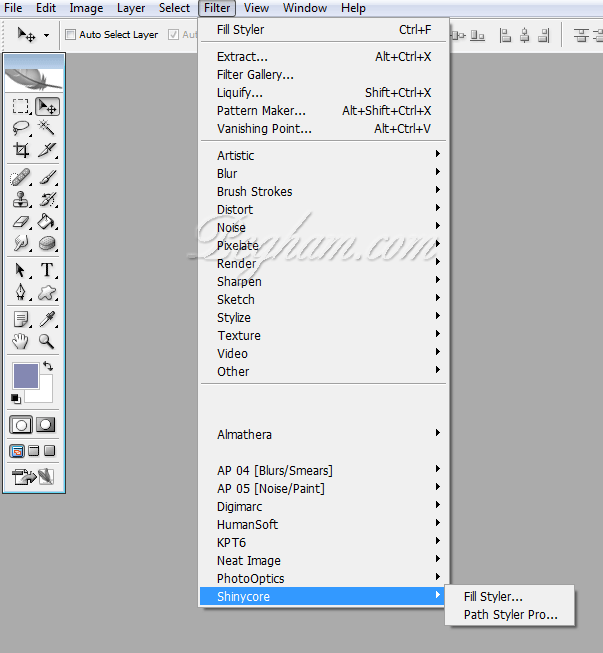Expand the Blur filter submenu
The image size is (603, 653).
point(323,173)
